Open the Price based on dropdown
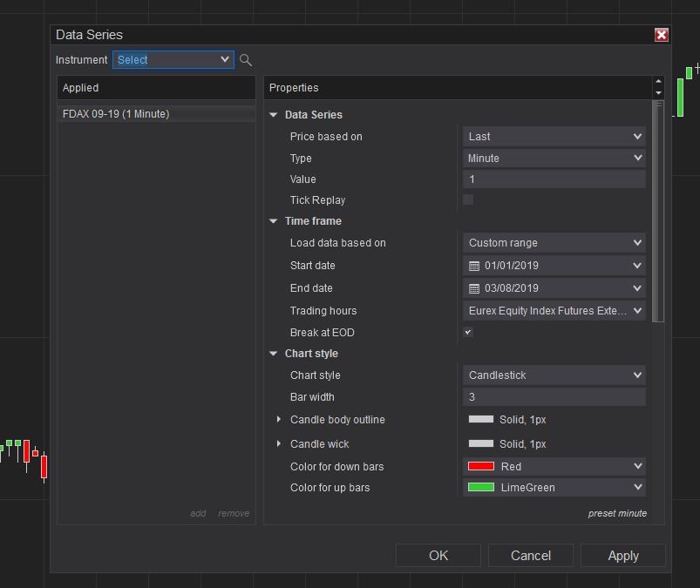 tap(554, 137)
